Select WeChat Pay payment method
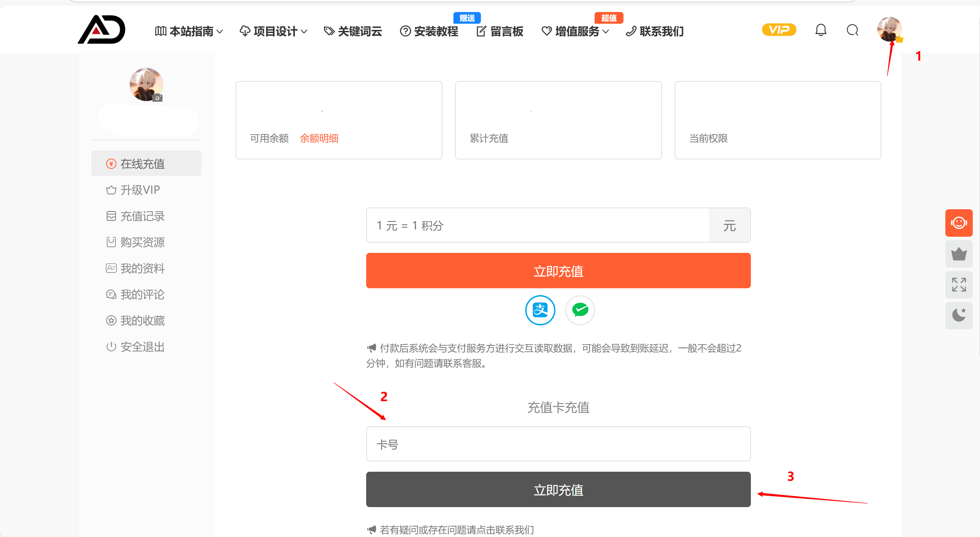Screen dimensions: 980x537 (580, 310)
